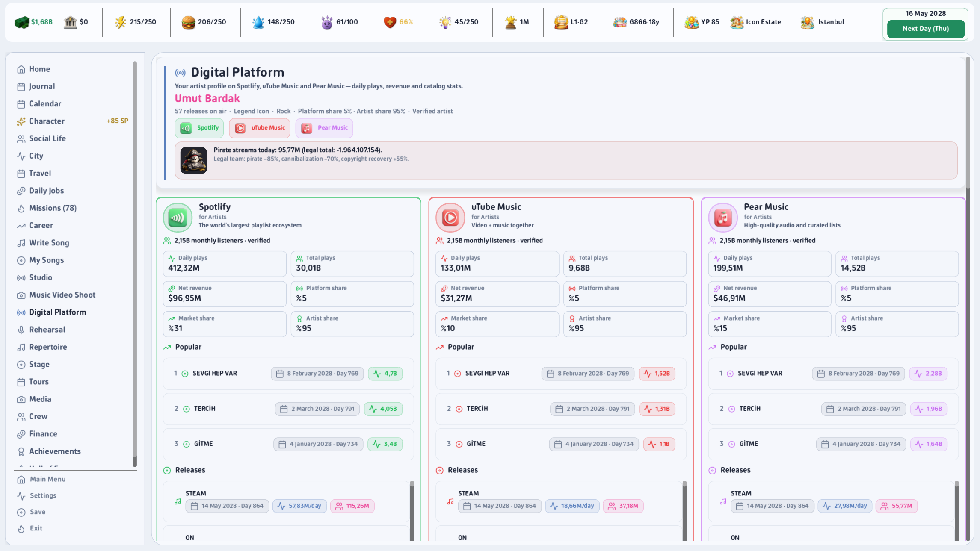Viewport: 980px width, 551px height.
Task: Click Spotlify Daily plays 412,32M card
Action: coord(225,264)
